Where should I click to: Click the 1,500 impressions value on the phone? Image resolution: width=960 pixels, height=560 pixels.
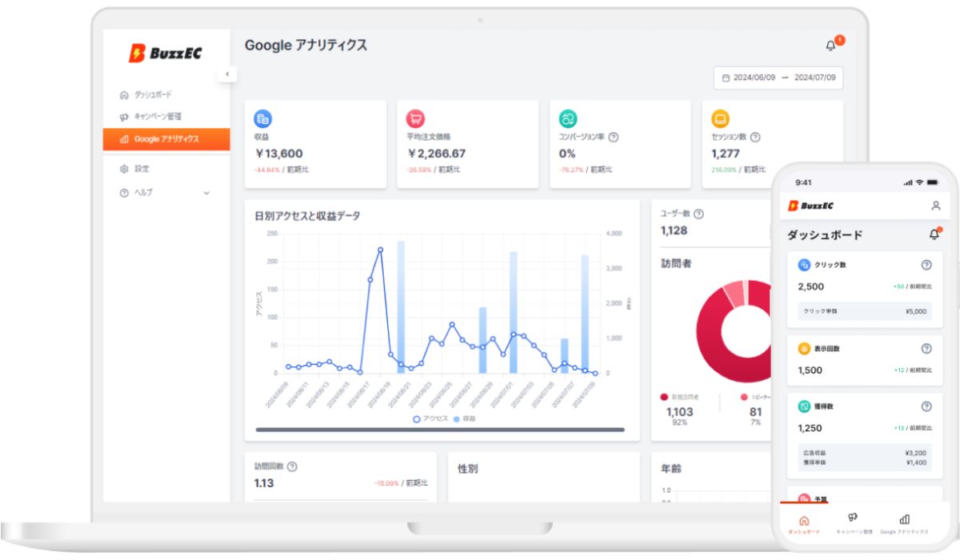coord(810,370)
